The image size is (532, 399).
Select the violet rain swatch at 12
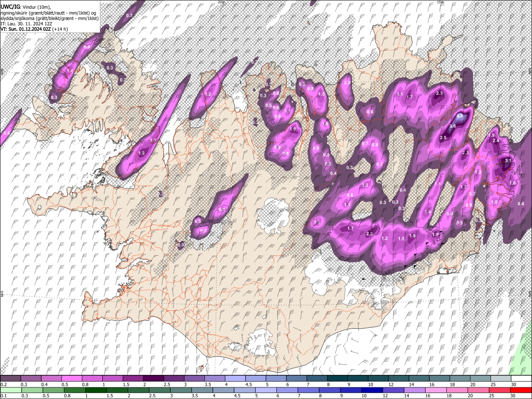(393, 390)
